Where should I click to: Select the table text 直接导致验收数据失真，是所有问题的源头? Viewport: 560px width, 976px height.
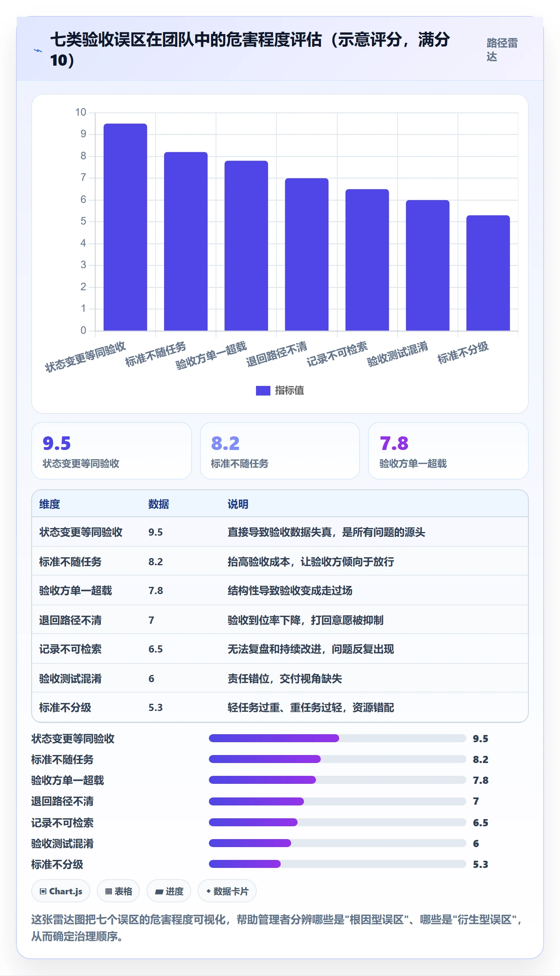(326, 532)
